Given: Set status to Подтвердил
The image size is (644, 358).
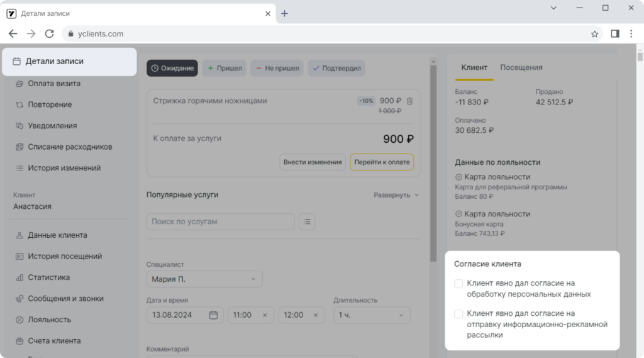Looking at the screenshot, I should (x=336, y=68).
